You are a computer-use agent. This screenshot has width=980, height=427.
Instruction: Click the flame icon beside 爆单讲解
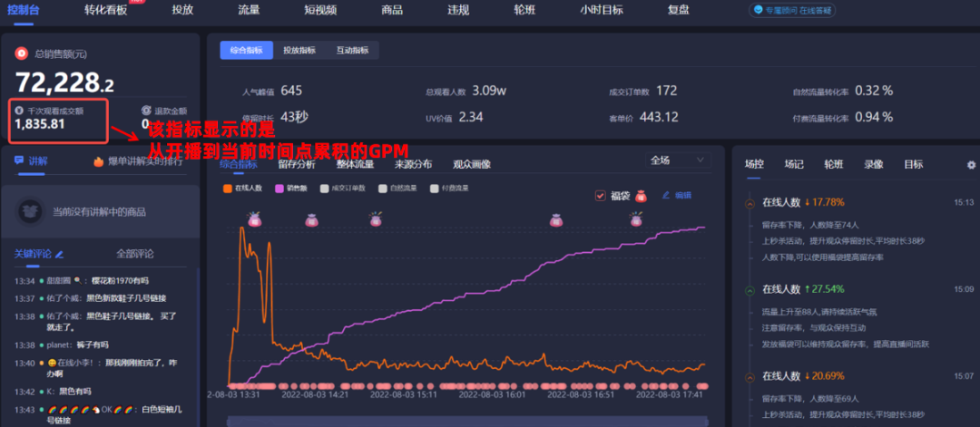[98, 161]
